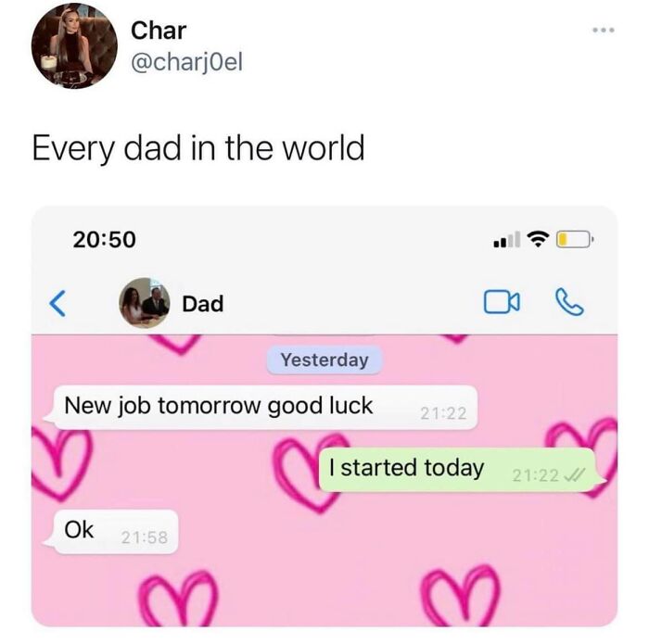Open Dad's contact name header
Screen dimensions: 649x644
[x=203, y=304]
